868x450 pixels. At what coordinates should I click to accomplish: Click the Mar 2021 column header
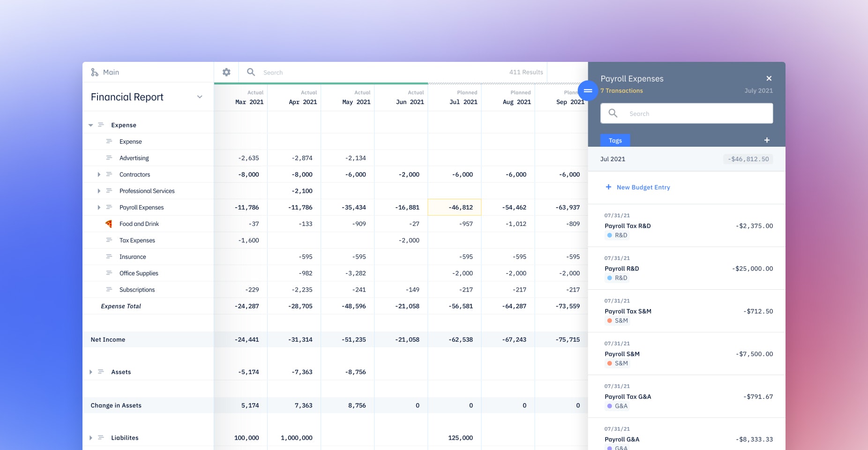(x=241, y=97)
